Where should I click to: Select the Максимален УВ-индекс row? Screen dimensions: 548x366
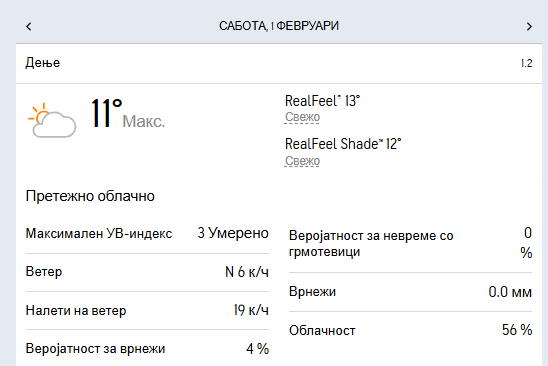coord(147,233)
